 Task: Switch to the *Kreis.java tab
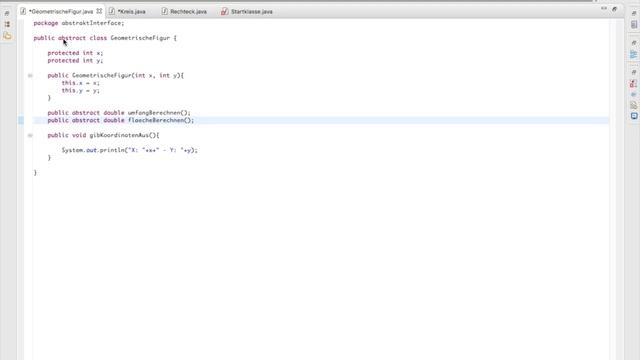click(x=131, y=11)
